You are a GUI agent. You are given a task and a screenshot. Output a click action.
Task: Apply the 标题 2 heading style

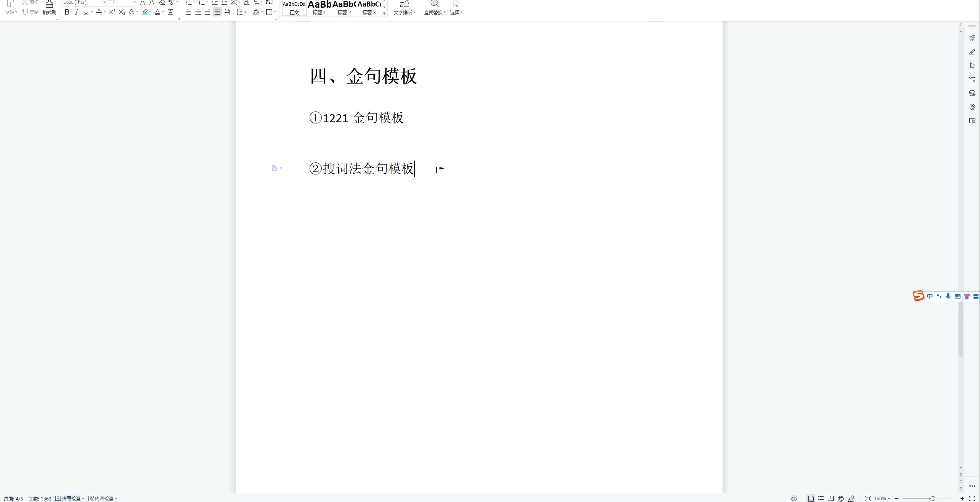point(344,8)
